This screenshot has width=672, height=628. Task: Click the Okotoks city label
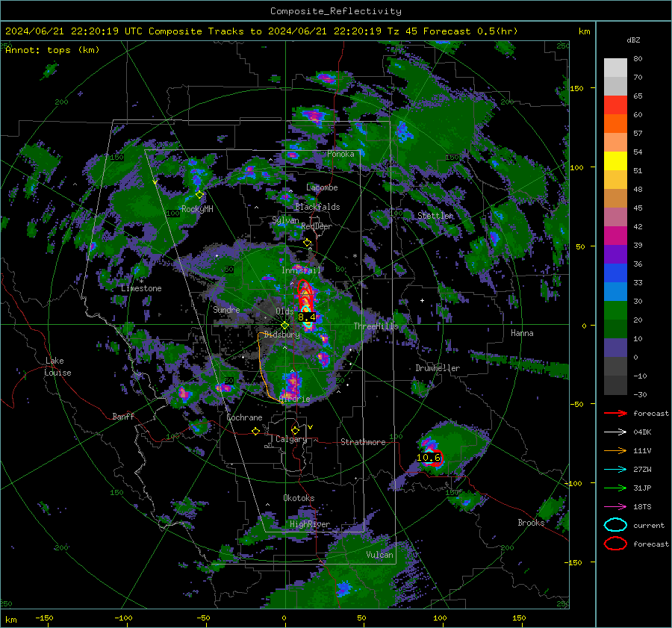[299, 498]
